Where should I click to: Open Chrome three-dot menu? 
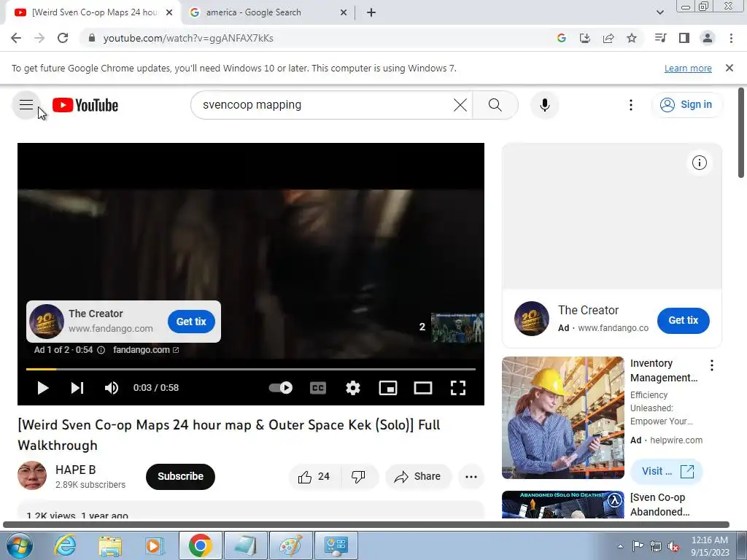[x=731, y=38]
